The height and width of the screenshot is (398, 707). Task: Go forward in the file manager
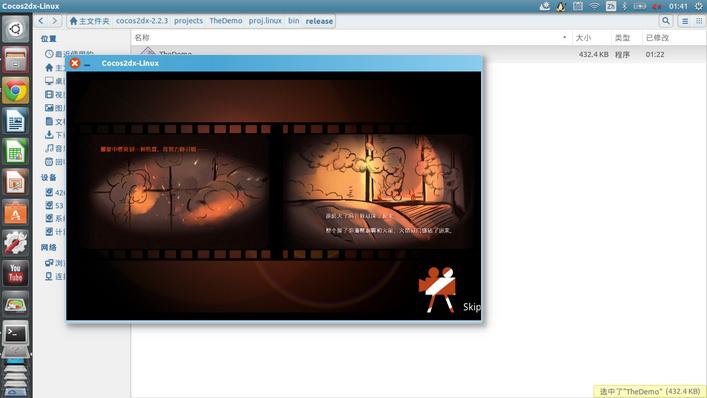[x=55, y=21]
